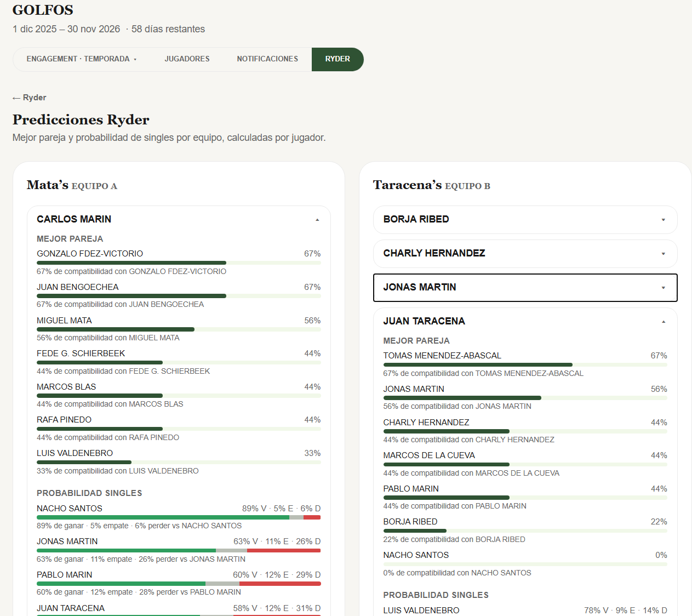This screenshot has width=692, height=616.
Task: Collapse the Carlos Marin panel
Action: point(179,219)
